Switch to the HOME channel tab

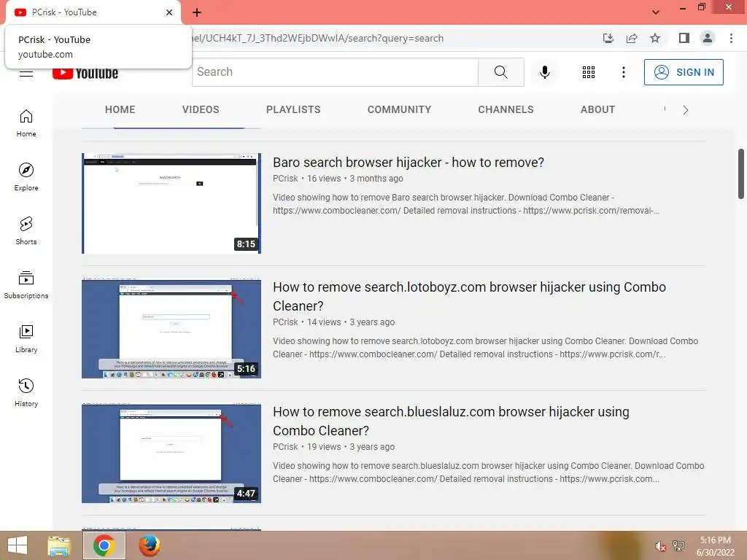click(120, 109)
